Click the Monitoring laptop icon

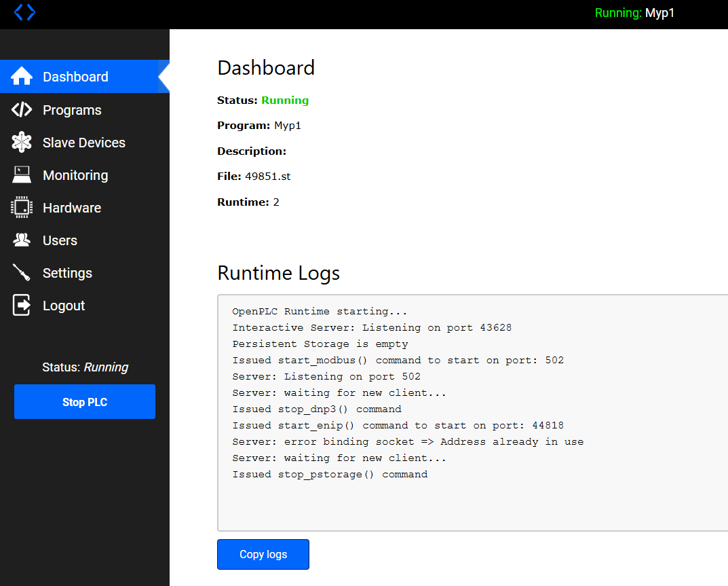[x=22, y=175]
